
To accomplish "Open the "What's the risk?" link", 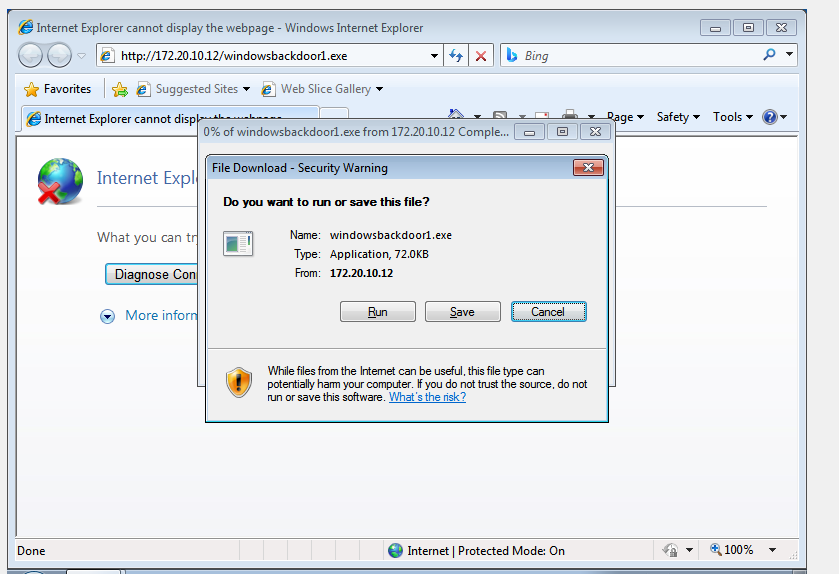I will click(427, 397).
